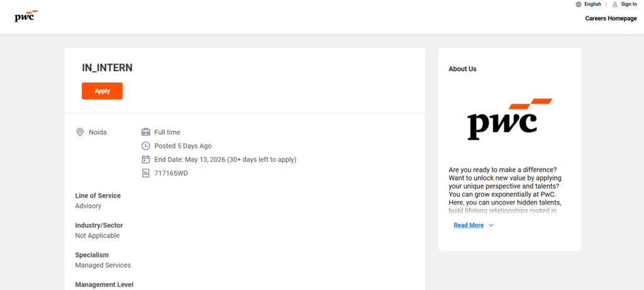
Task: Click the Managed Services specialism value
Action: click(103, 265)
